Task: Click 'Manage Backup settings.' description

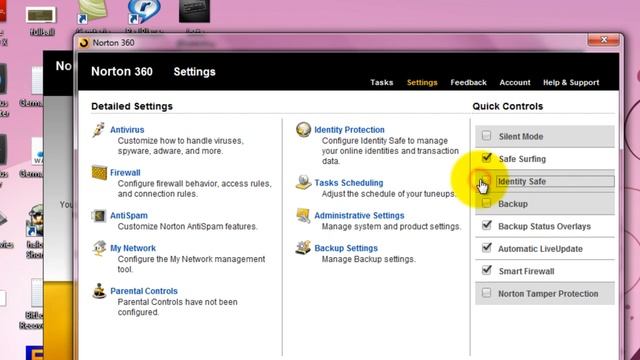Action: coord(369,259)
